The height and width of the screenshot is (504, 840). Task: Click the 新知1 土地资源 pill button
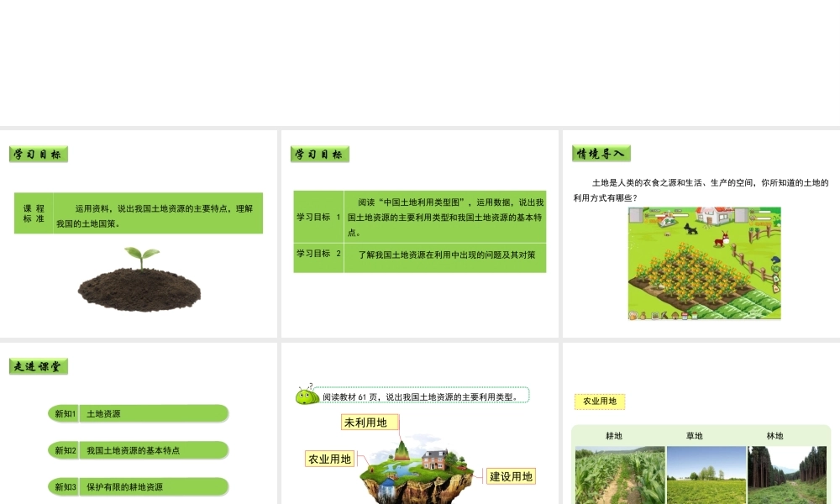pos(139,413)
